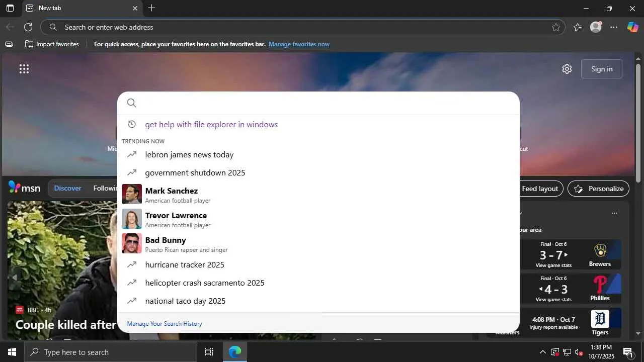The height and width of the screenshot is (362, 644).
Task: Select history suggestion about file explorer help
Action: pyautogui.click(x=318, y=124)
